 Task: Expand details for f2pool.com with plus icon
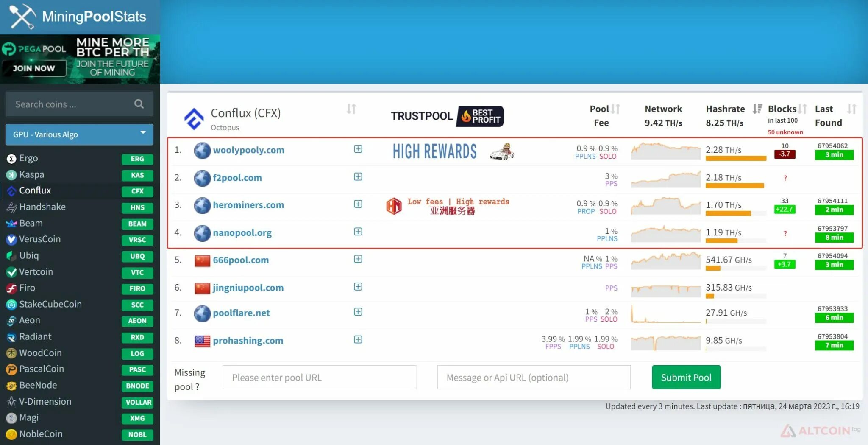[x=358, y=176]
